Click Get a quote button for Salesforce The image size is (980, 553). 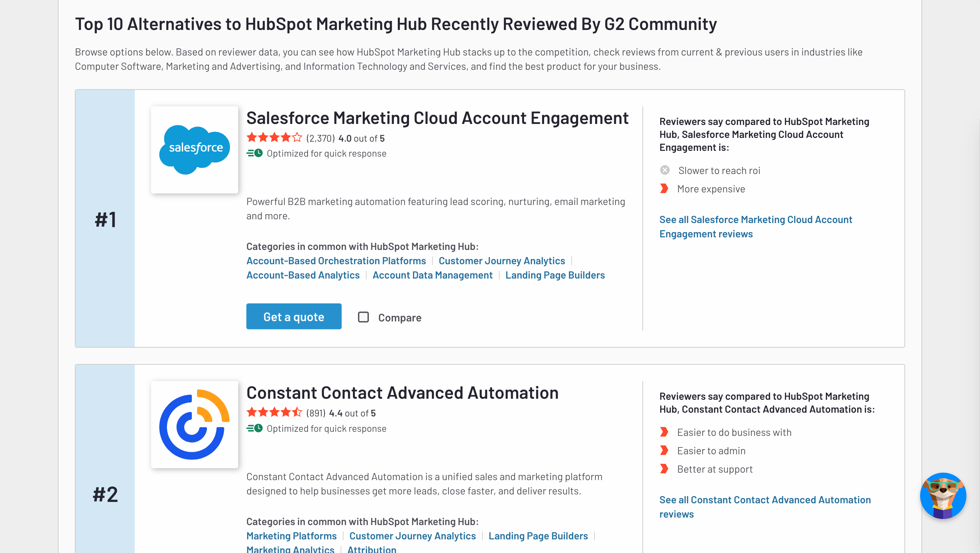pyautogui.click(x=293, y=317)
